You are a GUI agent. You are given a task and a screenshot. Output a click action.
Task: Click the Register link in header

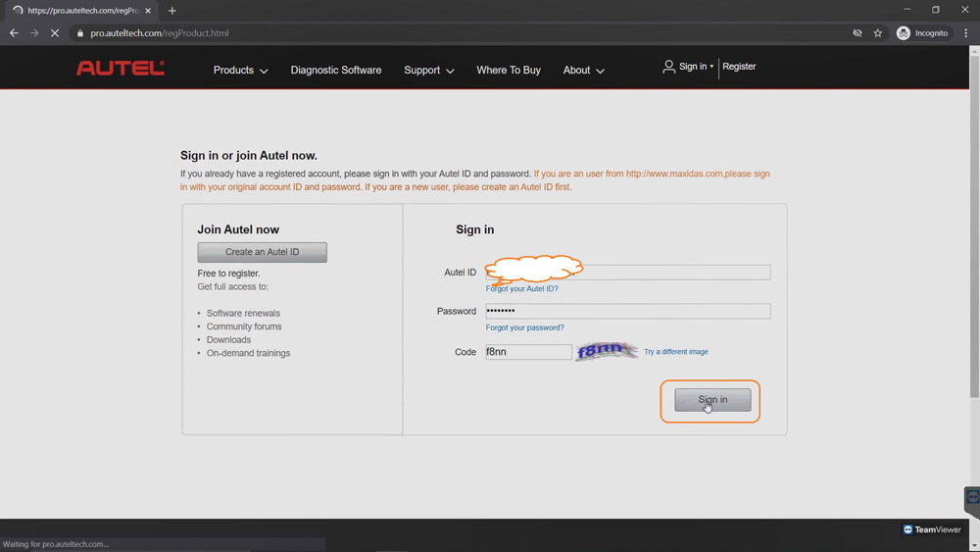[739, 67]
